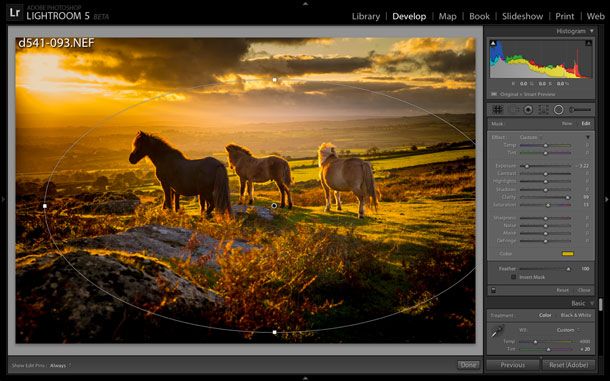The width and height of the screenshot is (610, 381).
Task: Select the Red Eye Correction tool icon
Action: [x=528, y=110]
